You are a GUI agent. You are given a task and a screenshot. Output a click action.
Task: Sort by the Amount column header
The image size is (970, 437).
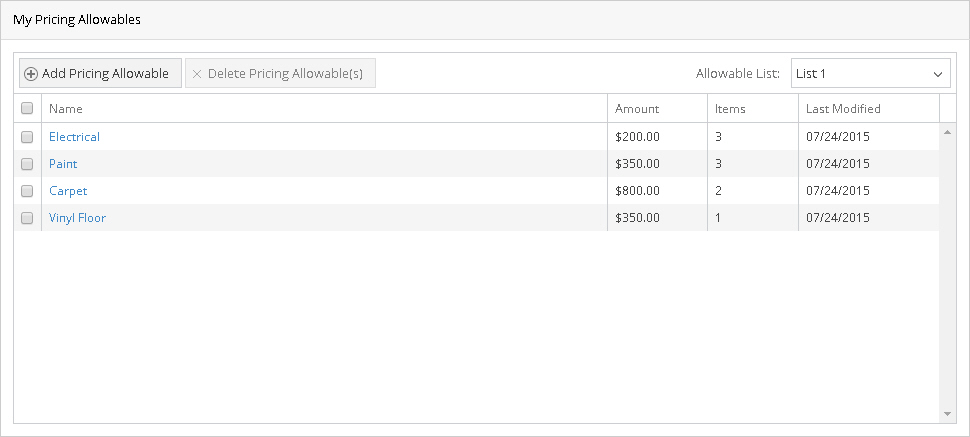coord(637,109)
